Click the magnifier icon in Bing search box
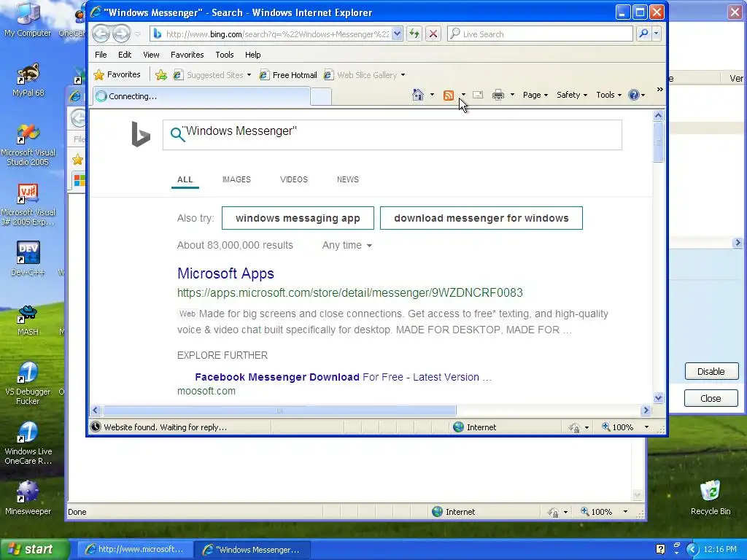 click(x=177, y=135)
